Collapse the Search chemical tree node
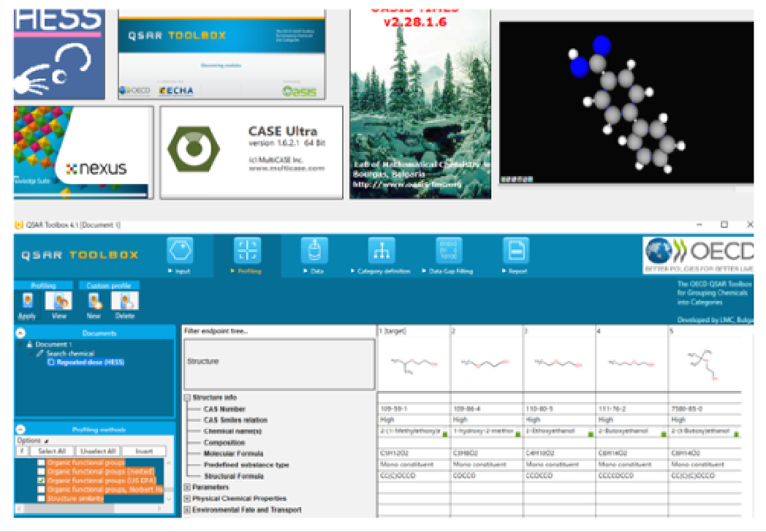 pos(31,353)
